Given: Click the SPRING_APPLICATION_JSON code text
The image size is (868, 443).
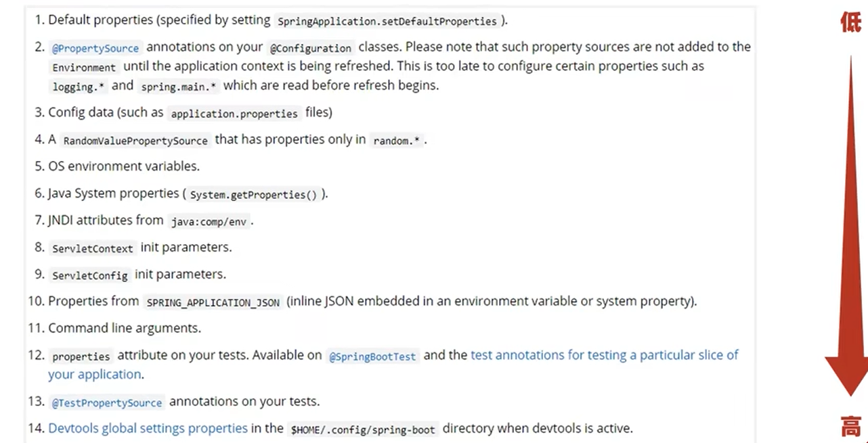Looking at the screenshot, I should point(213,302).
